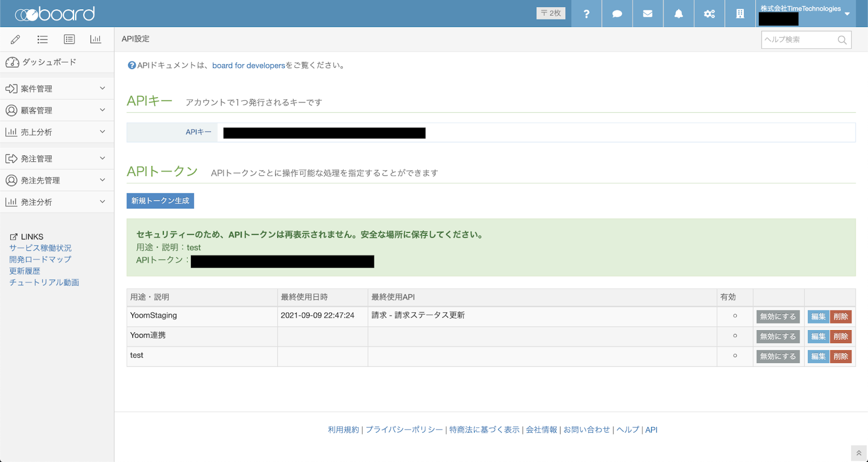Click the pencil edit icon in sidebar
The image size is (868, 462).
(x=16, y=39)
